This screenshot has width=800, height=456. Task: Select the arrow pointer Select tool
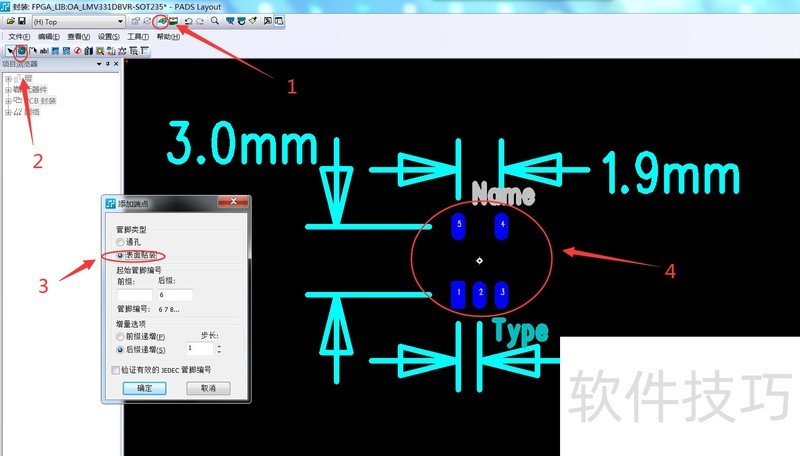click(x=9, y=50)
